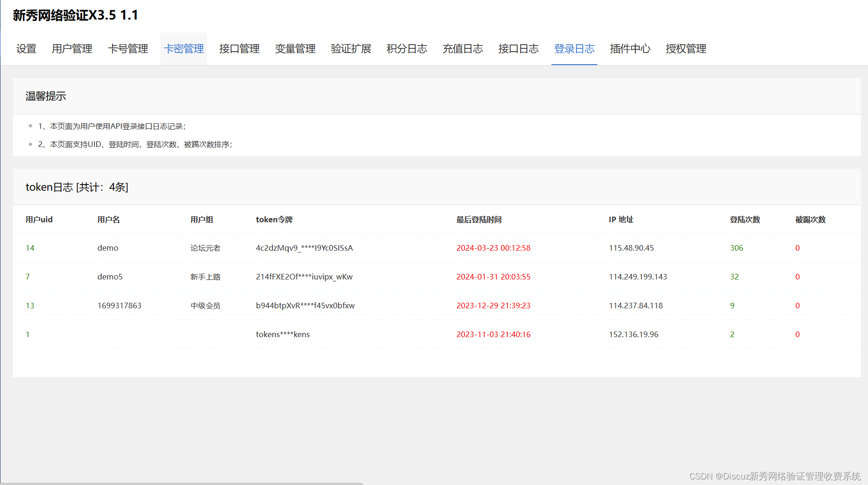Click the 温馨提示 panel heading
This screenshot has height=485, width=868.
coord(46,96)
